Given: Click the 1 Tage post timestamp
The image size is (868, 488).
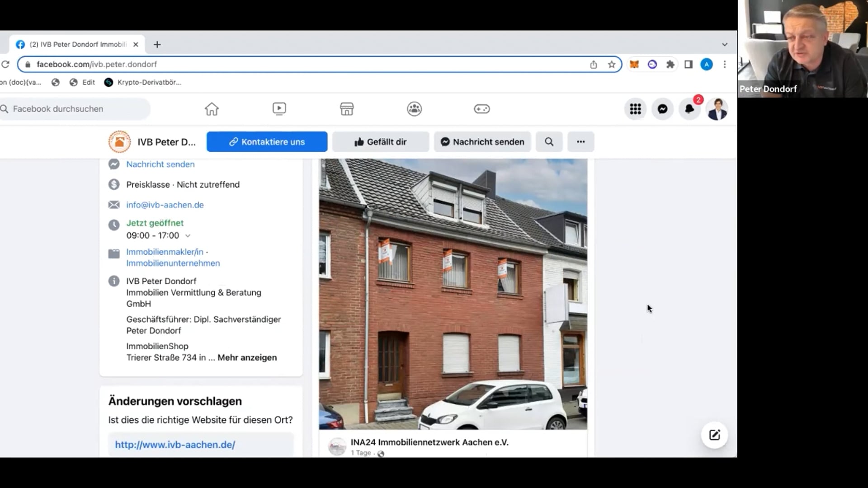Looking at the screenshot, I should tap(361, 453).
